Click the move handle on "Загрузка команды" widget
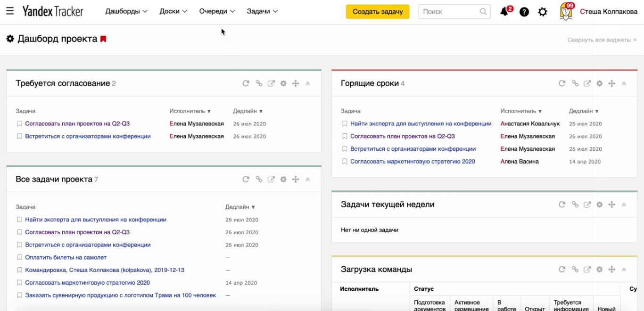The width and height of the screenshot is (644, 311). click(611, 269)
